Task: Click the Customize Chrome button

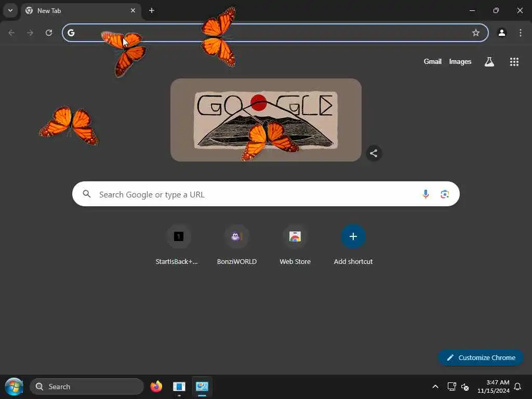Action: tap(481, 357)
